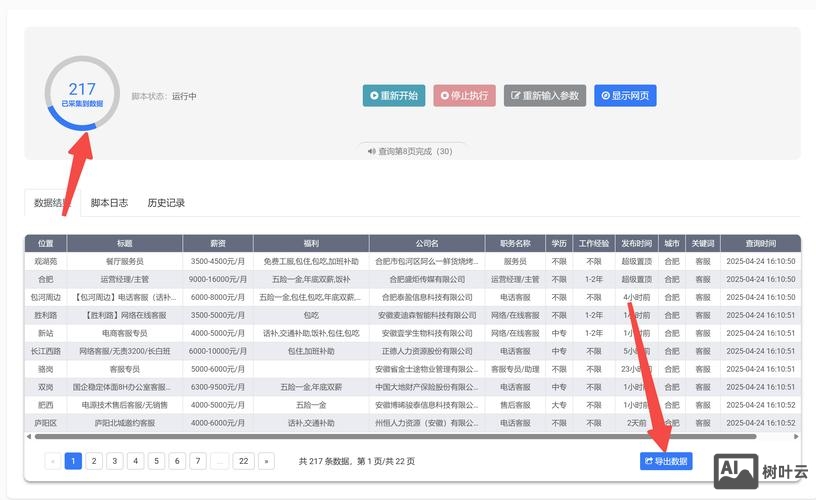Image resolution: width=816 pixels, height=500 pixels.
Task: Click the 工作经验 column header
Action: (594, 243)
